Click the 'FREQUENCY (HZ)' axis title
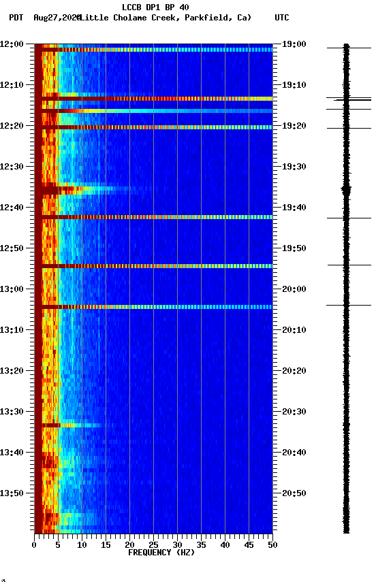The width and height of the screenshot is (376, 588). [161, 553]
